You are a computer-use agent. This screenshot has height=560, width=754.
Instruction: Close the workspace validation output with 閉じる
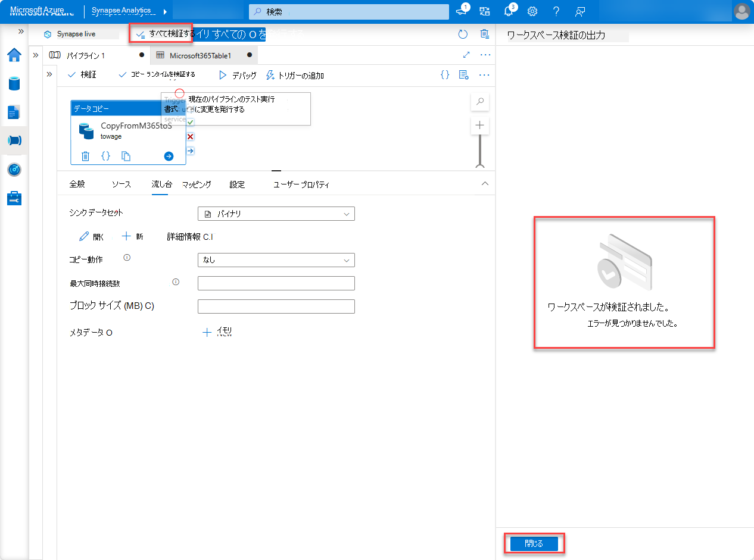(533, 543)
